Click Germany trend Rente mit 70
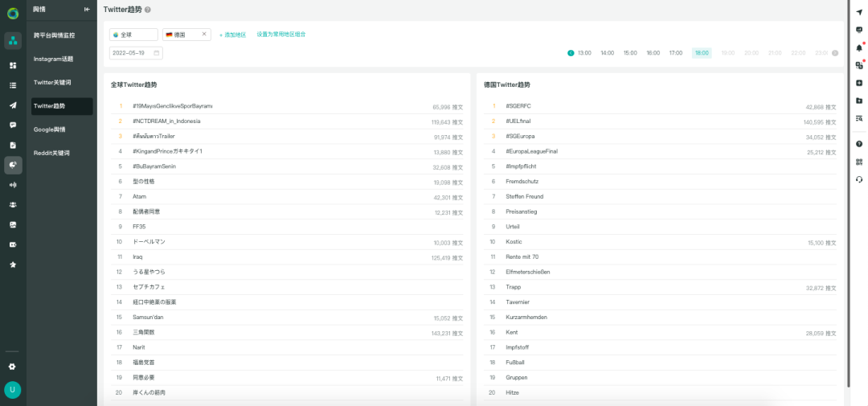 [522, 257]
